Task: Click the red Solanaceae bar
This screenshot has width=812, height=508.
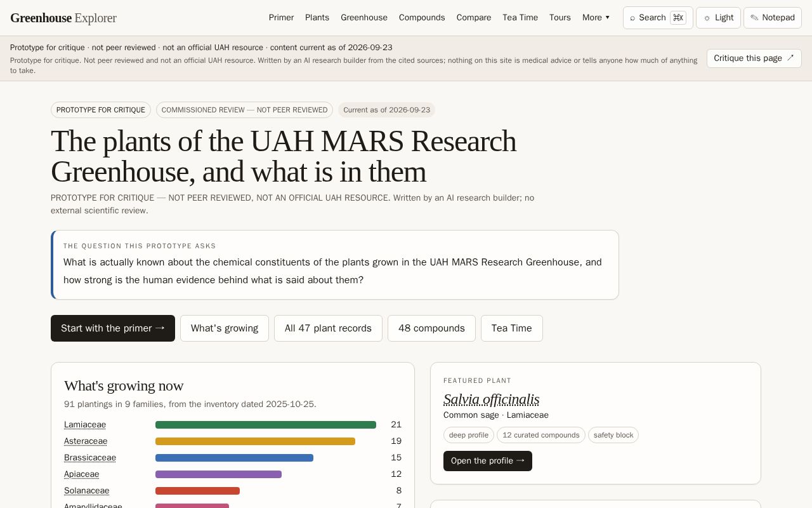Action: pos(197,491)
